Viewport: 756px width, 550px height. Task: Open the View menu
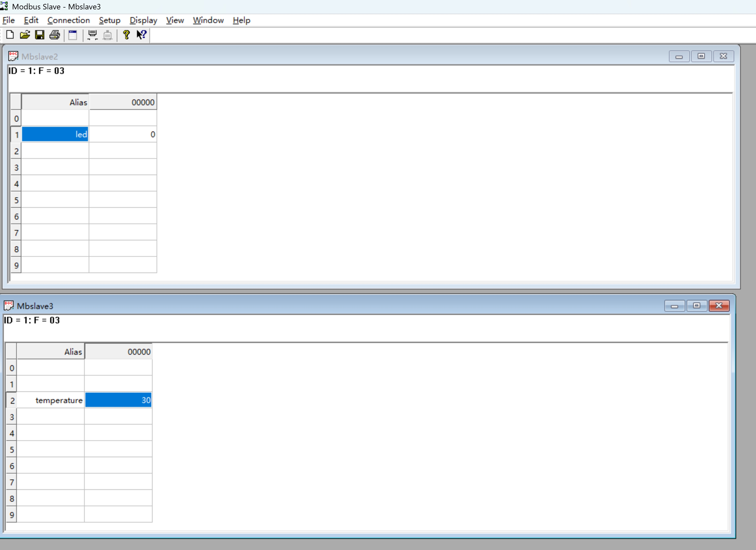pyautogui.click(x=175, y=20)
